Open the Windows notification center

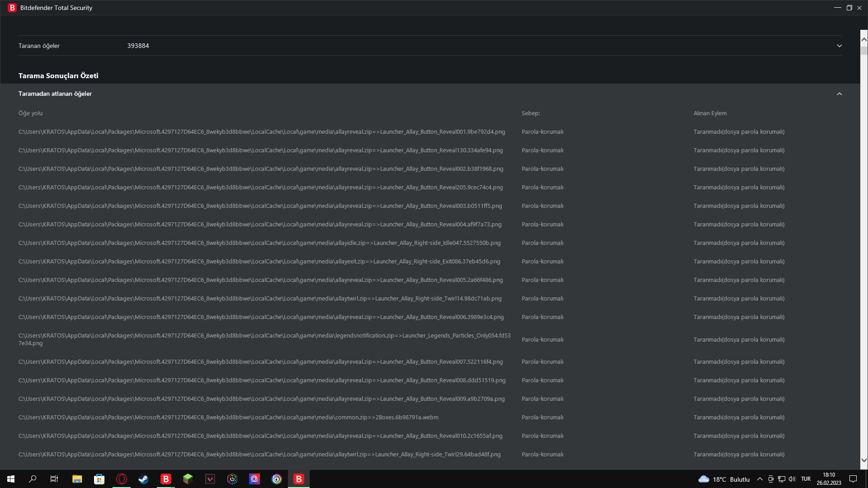(853, 479)
